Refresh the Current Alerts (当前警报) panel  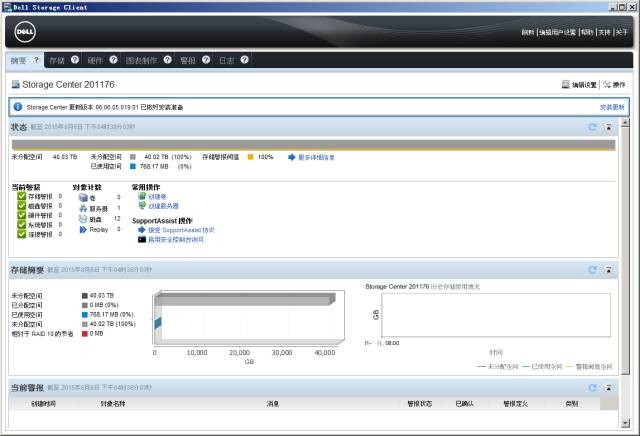click(x=592, y=387)
